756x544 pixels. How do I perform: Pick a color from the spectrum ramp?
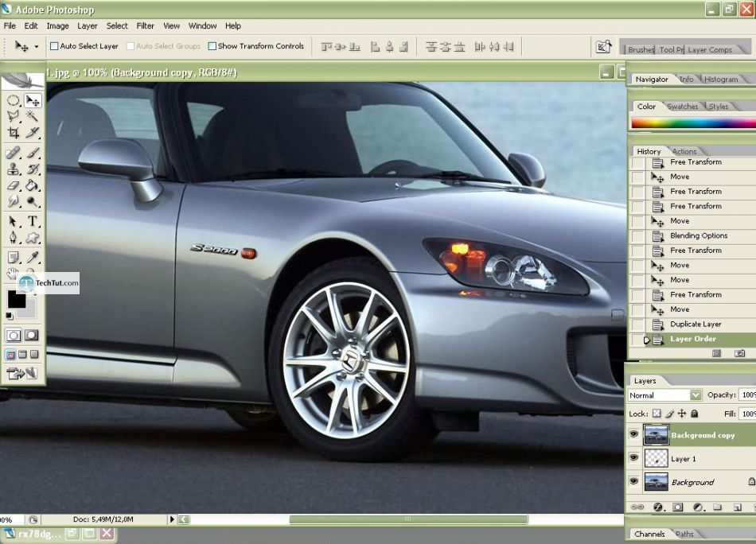(693, 123)
